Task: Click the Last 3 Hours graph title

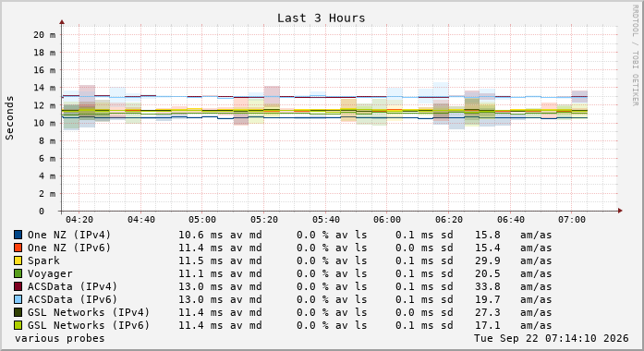Action: click(321, 18)
